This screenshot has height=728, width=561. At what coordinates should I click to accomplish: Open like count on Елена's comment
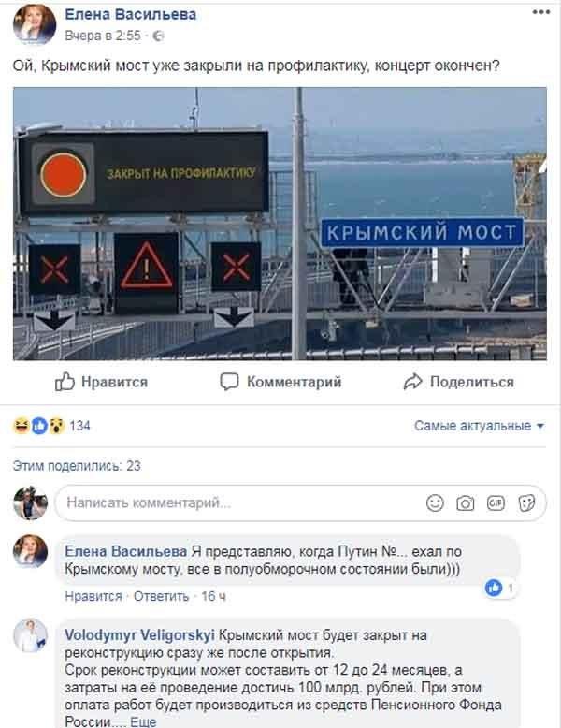[500, 589]
